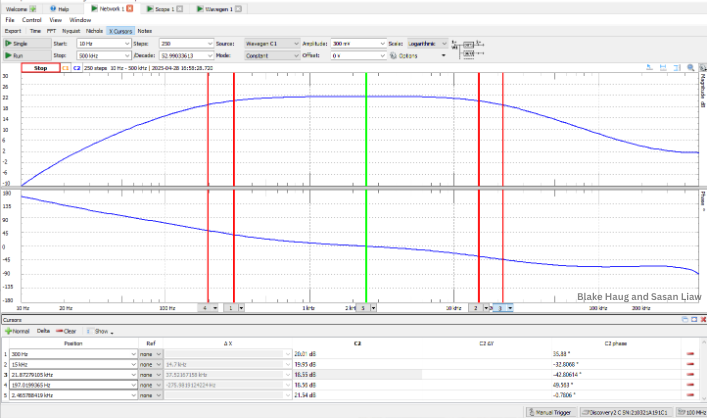Click the Run button
Image resolution: width=707 pixels, height=418 pixels.
pyautogui.click(x=27, y=55)
